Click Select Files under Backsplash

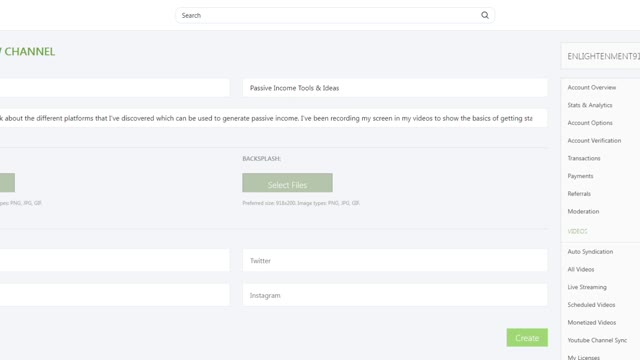point(287,183)
